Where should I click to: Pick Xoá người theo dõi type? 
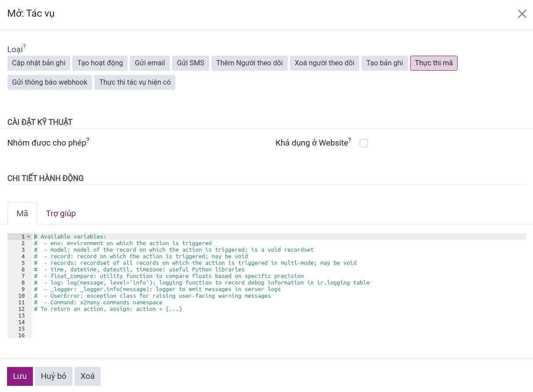tap(325, 63)
